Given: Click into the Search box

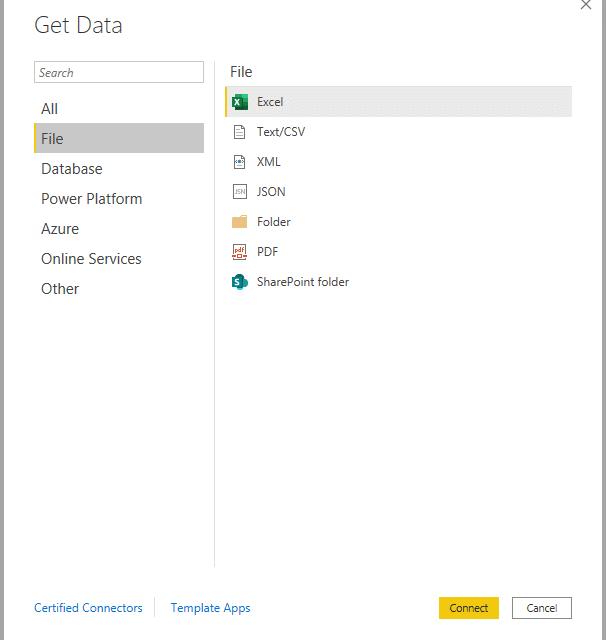Looking at the screenshot, I should coord(118,73).
